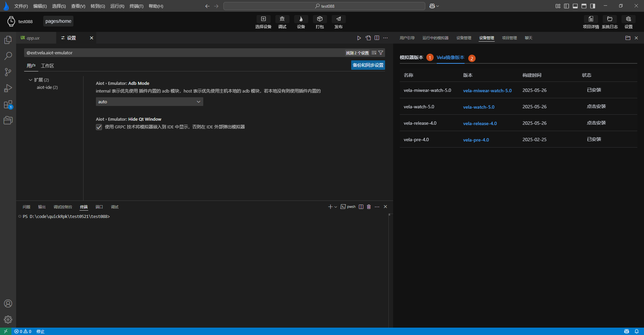The image size is (644, 335).
Task: Click the 打包 package icon
Action: coord(320,19)
